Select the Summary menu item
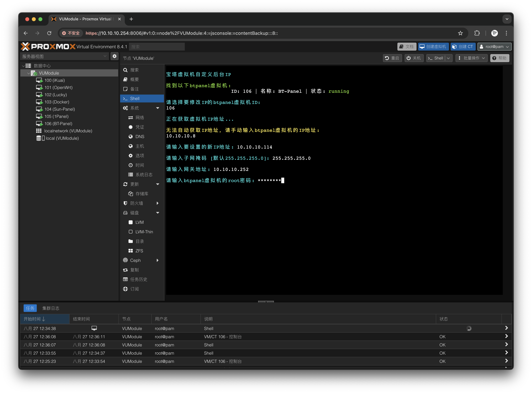 (134, 79)
